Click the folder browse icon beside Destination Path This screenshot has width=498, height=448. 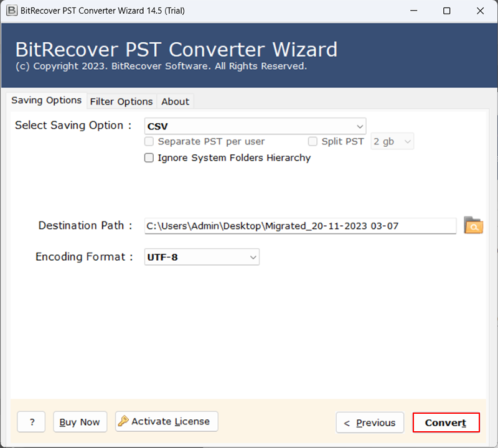click(x=474, y=226)
